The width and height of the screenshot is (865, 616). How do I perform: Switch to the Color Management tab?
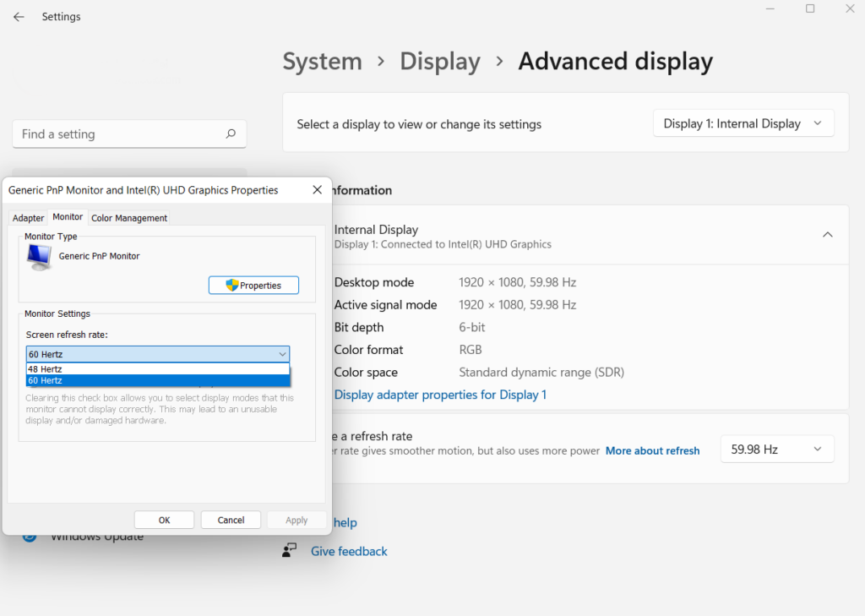pos(128,217)
